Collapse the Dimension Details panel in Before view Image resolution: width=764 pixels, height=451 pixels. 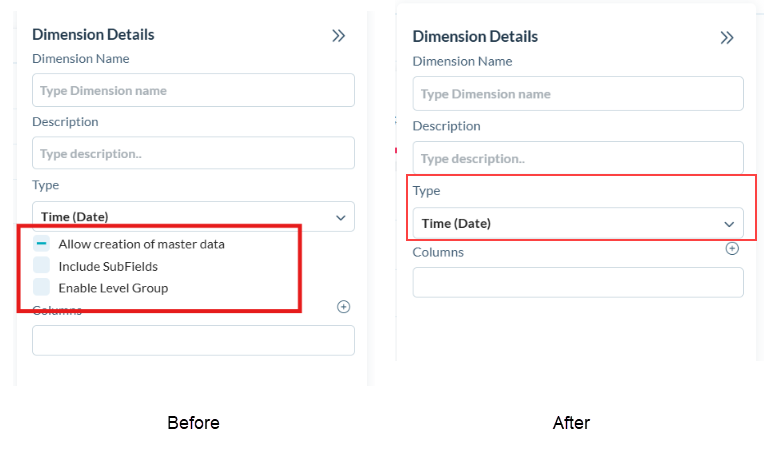(x=339, y=36)
